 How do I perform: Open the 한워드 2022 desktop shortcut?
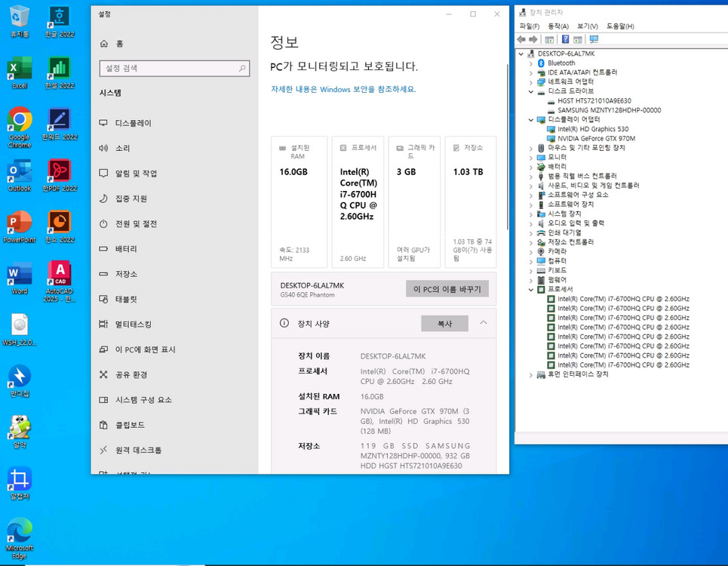coord(60,124)
